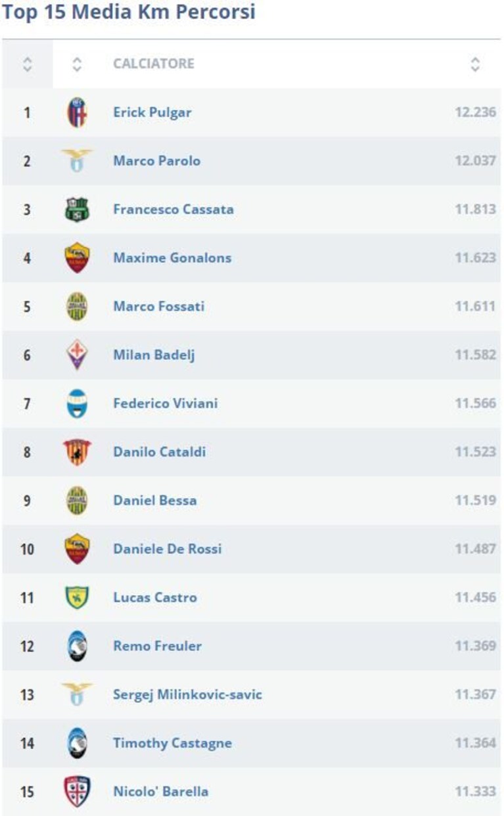
Task: Open Sergej Milinkovic-savic player page
Action: (x=187, y=694)
